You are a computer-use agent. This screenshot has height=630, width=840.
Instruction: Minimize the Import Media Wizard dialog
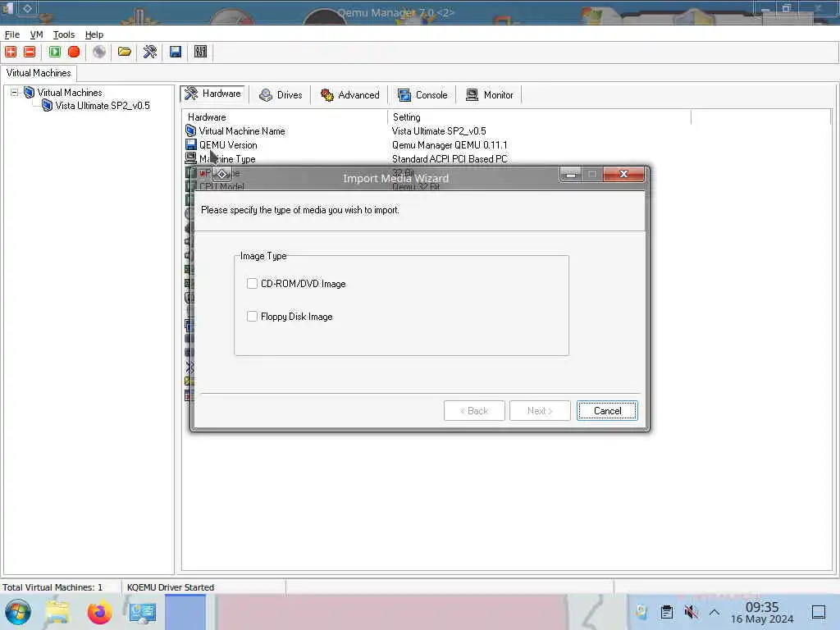pos(571,174)
